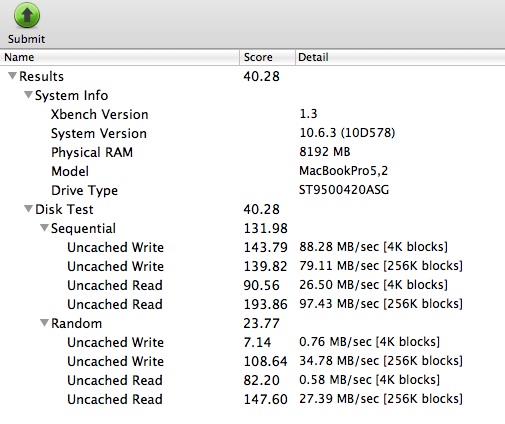
Task: Select the System Version row
Action: click(x=252, y=133)
